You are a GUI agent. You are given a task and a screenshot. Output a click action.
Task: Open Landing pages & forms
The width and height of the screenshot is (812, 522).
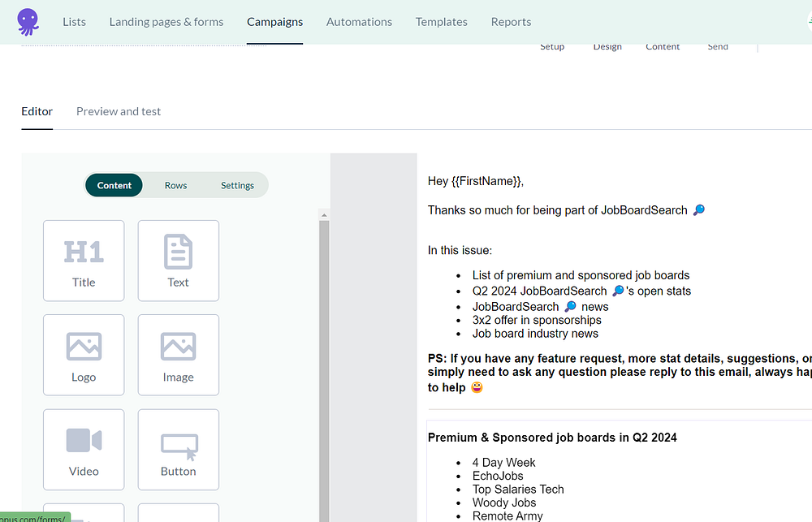[x=166, y=22]
